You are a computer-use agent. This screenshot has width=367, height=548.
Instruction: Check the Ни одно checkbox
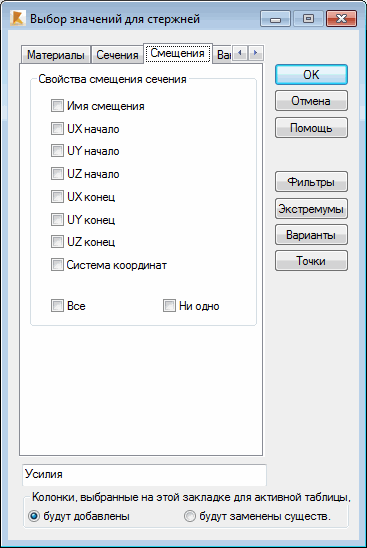169,305
